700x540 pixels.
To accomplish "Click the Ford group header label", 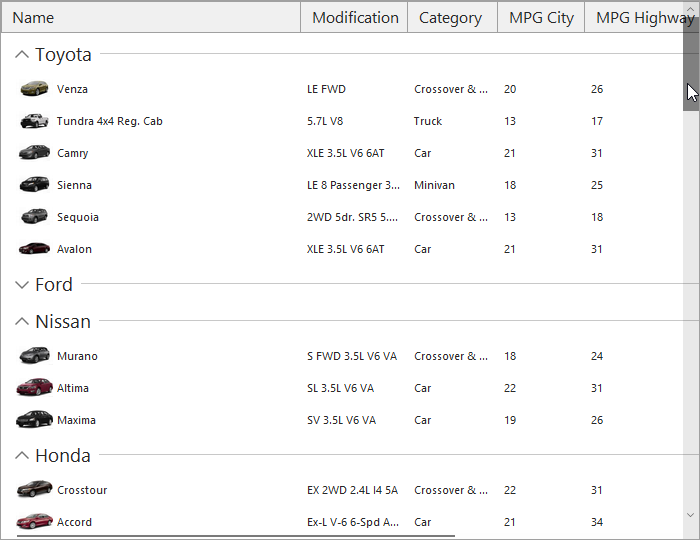I will pos(54,285).
